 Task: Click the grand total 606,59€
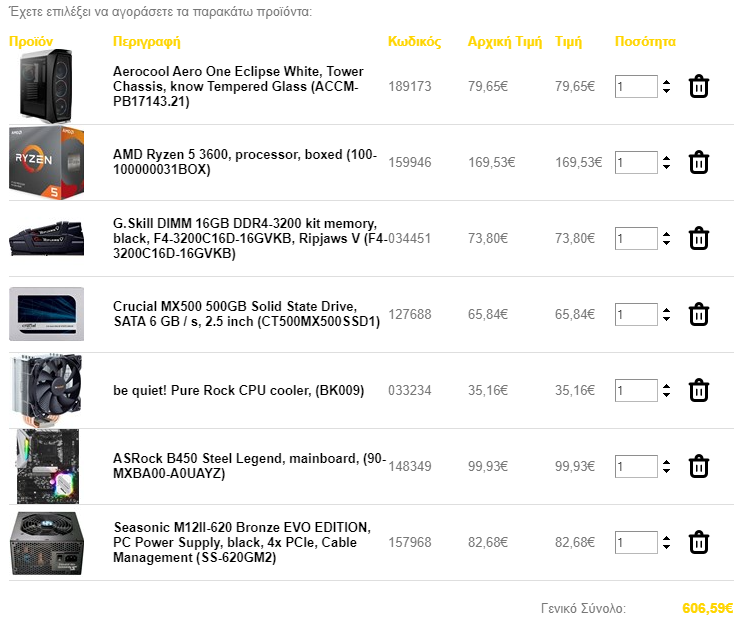(708, 608)
